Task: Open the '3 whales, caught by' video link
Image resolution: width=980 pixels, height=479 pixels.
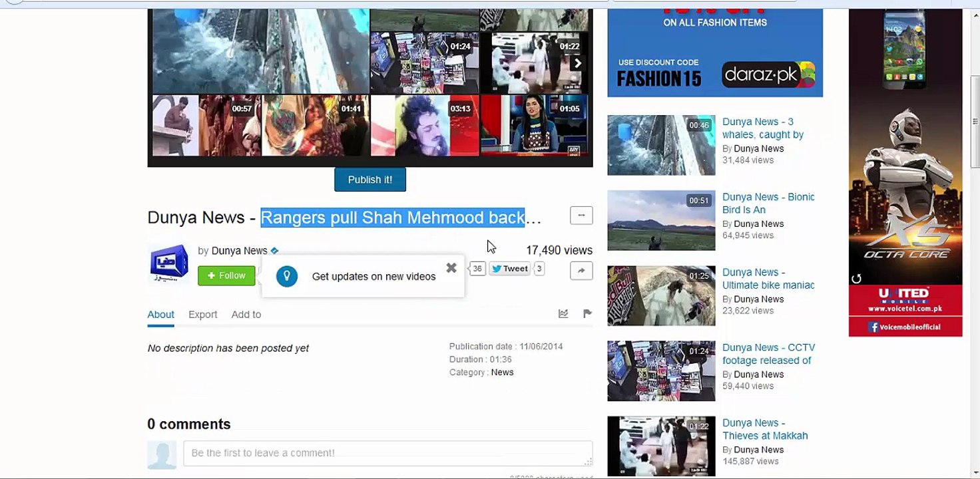Action: tap(763, 128)
